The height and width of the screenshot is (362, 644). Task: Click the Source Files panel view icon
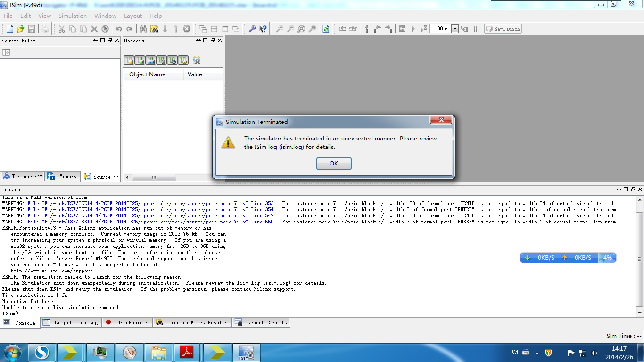[6, 52]
